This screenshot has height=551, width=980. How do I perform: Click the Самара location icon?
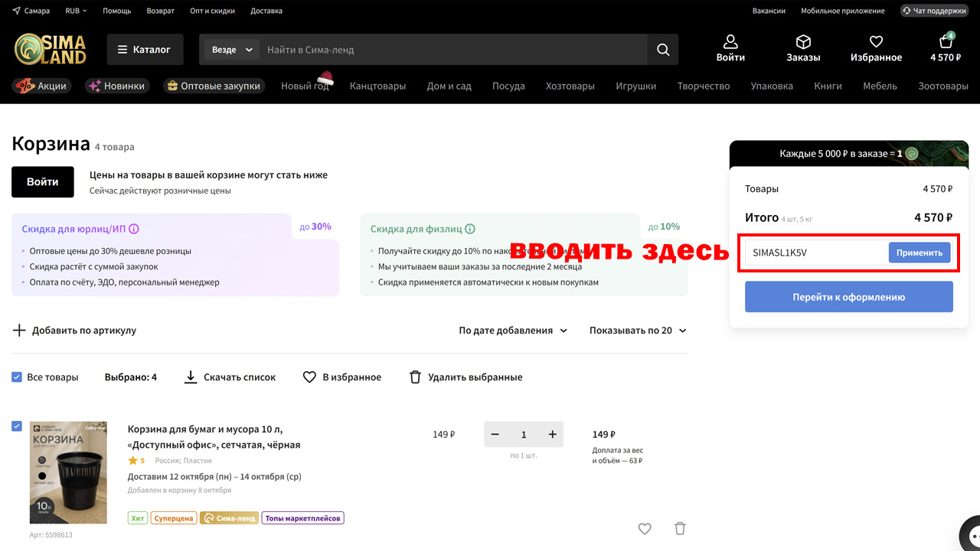tap(16, 11)
